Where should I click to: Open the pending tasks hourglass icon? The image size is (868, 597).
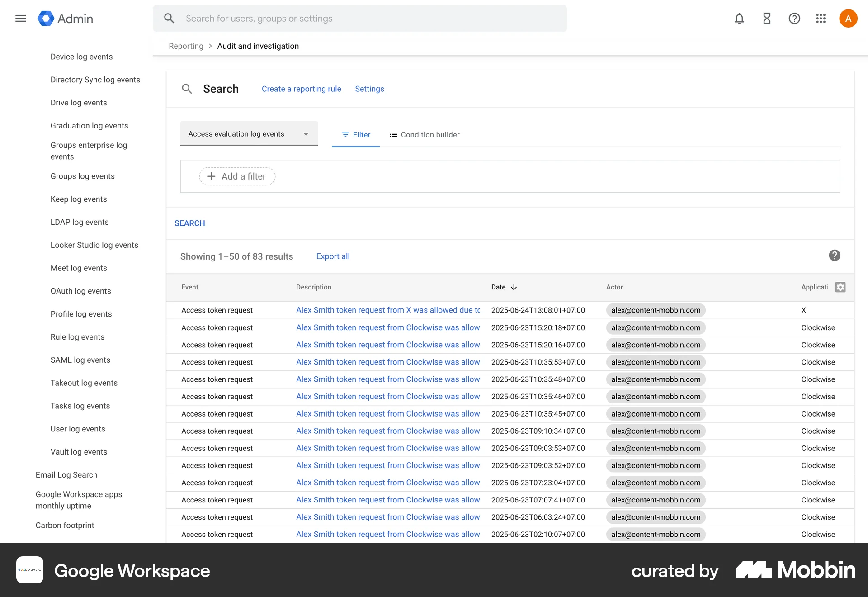coord(766,18)
